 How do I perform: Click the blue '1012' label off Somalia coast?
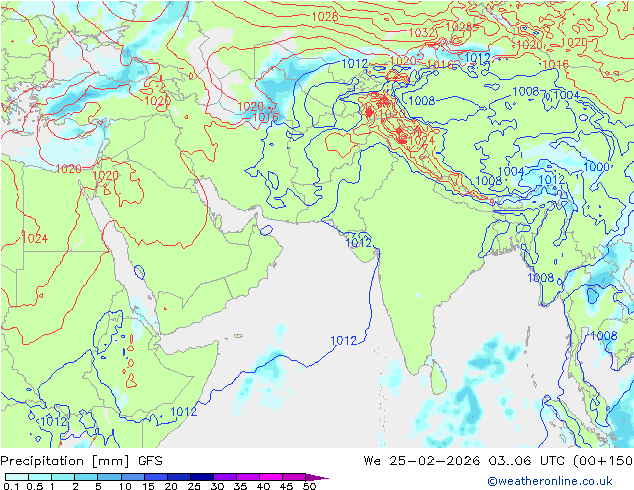[184, 412]
